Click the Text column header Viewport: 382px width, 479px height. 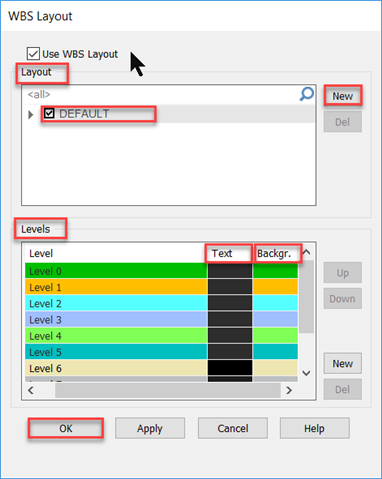tap(229, 253)
